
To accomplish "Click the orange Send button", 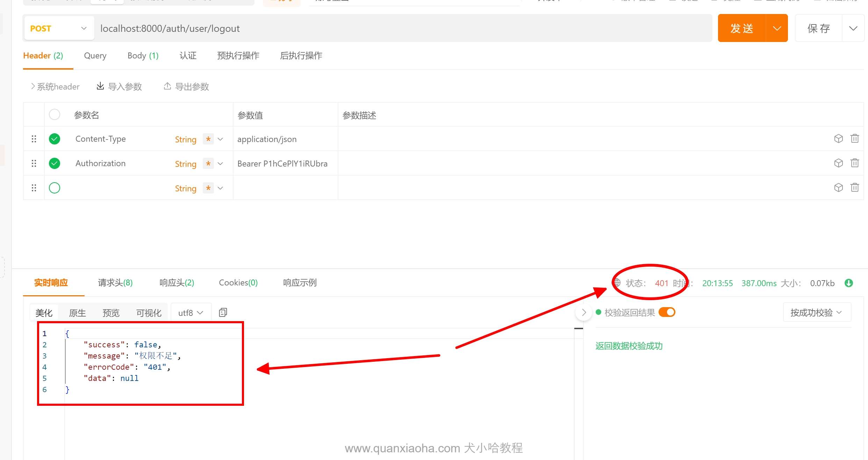I will (741, 28).
